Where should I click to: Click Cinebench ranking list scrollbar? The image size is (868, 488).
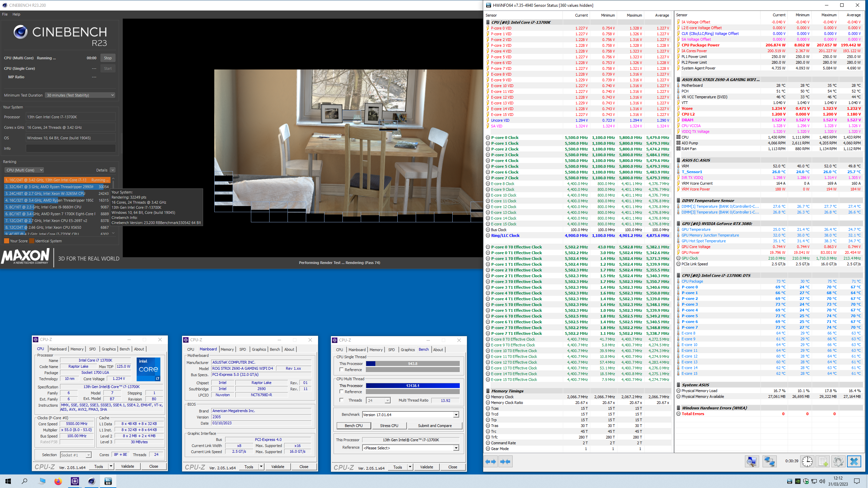pos(113,205)
